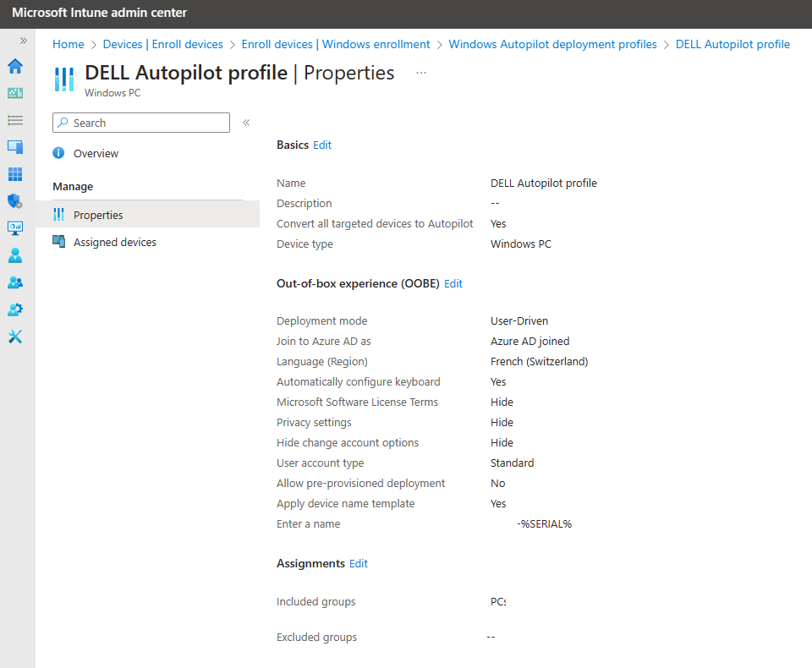812x668 pixels.
Task: Open the Dashboard sidebar icon
Action: click(x=15, y=93)
